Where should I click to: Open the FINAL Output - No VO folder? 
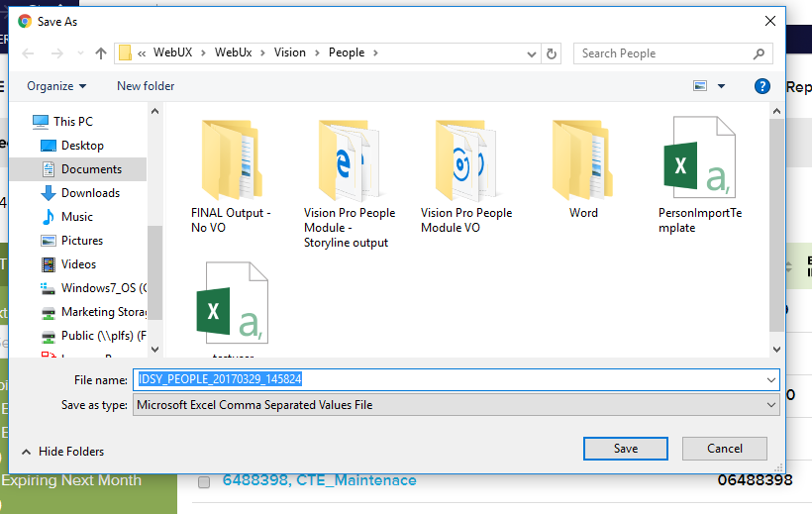232,158
